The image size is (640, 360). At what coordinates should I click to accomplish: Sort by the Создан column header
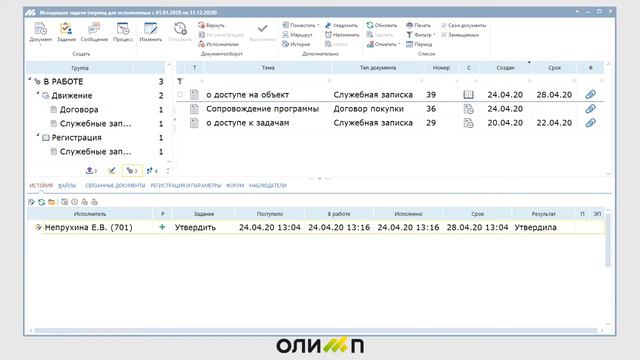coord(505,68)
